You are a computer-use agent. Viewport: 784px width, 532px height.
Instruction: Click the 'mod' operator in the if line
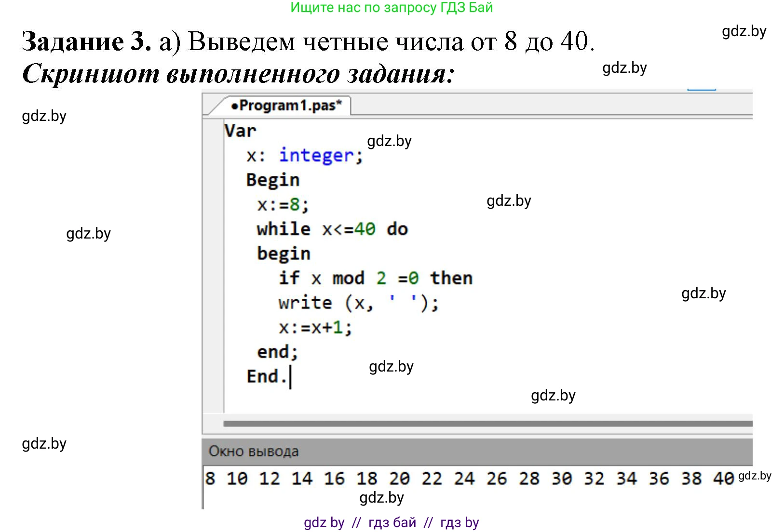pos(348,278)
